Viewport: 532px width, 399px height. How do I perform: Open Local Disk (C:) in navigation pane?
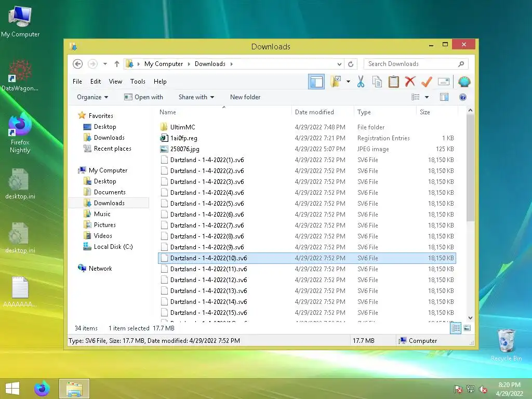[113, 247]
